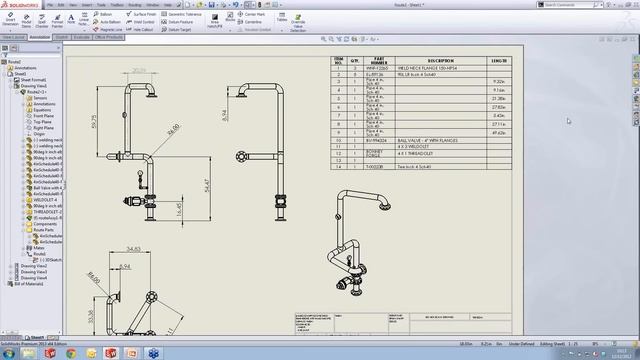The width and height of the screenshot is (640, 360).
Task: Collapse the Drawing View1 tree node
Action: tap(11, 86)
